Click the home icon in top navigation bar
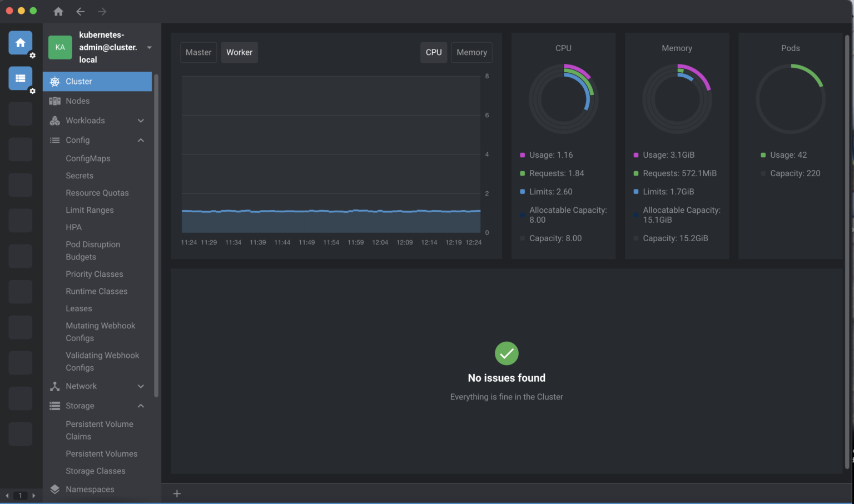Screen dimensions: 854x504 tap(58, 11)
